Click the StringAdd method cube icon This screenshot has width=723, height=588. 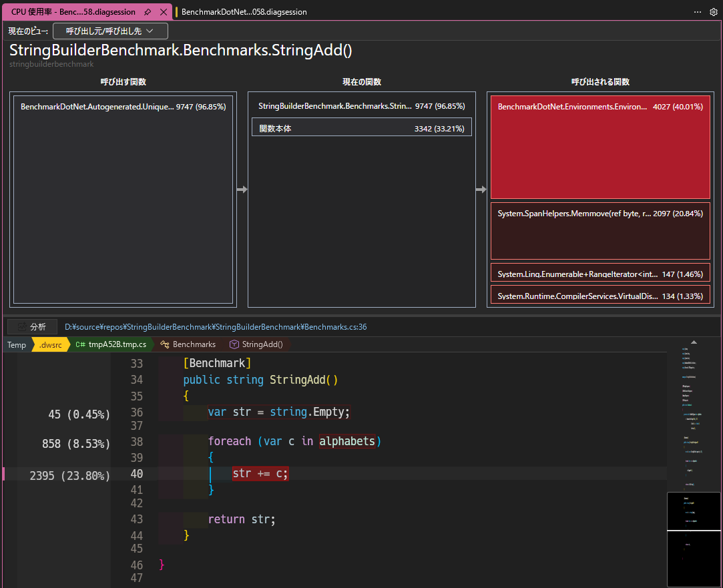(234, 344)
